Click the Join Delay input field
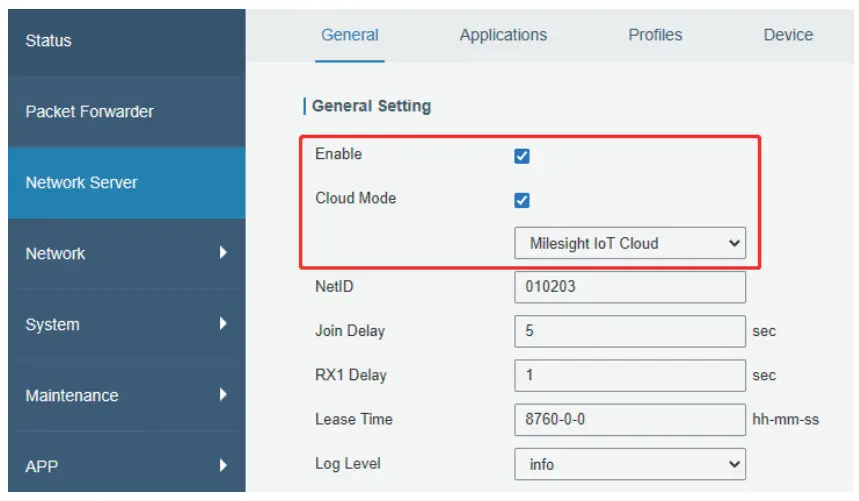This screenshot has width=859, height=501. pyautogui.click(x=630, y=331)
